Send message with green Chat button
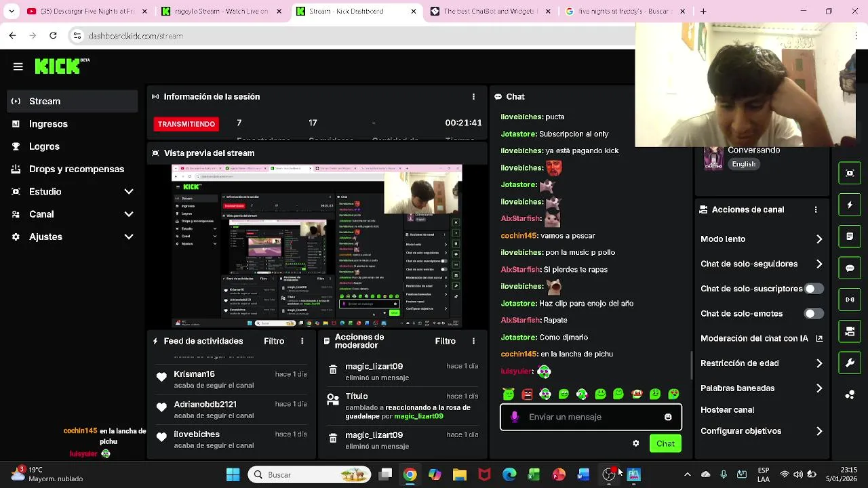Viewport: 868px width, 488px height. pyautogui.click(x=665, y=443)
